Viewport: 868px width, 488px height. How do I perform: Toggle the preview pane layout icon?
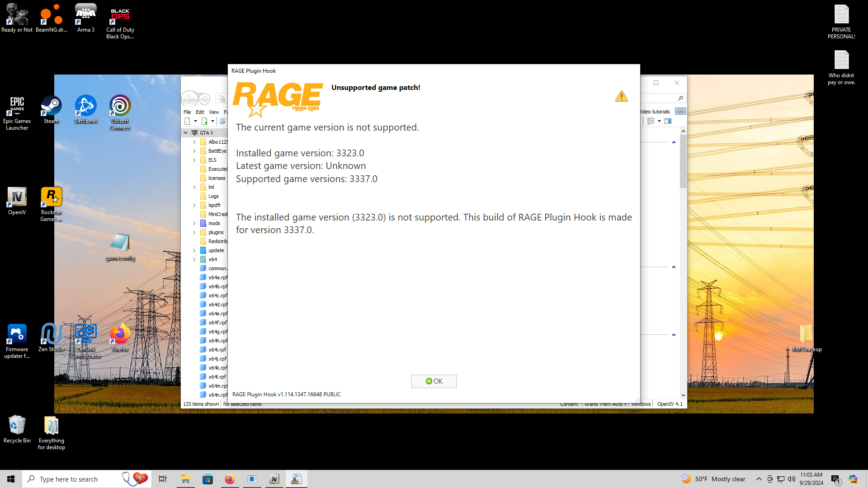tap(668, 121)
